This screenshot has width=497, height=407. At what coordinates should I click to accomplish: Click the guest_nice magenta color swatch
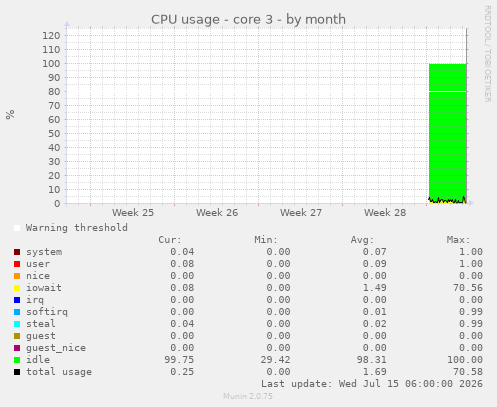point(17,348)
